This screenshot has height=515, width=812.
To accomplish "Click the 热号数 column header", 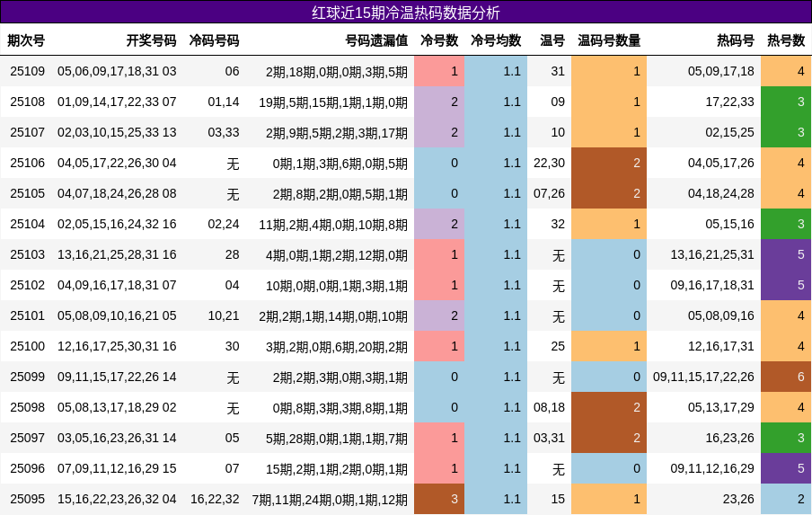I will tap(786, 40).
